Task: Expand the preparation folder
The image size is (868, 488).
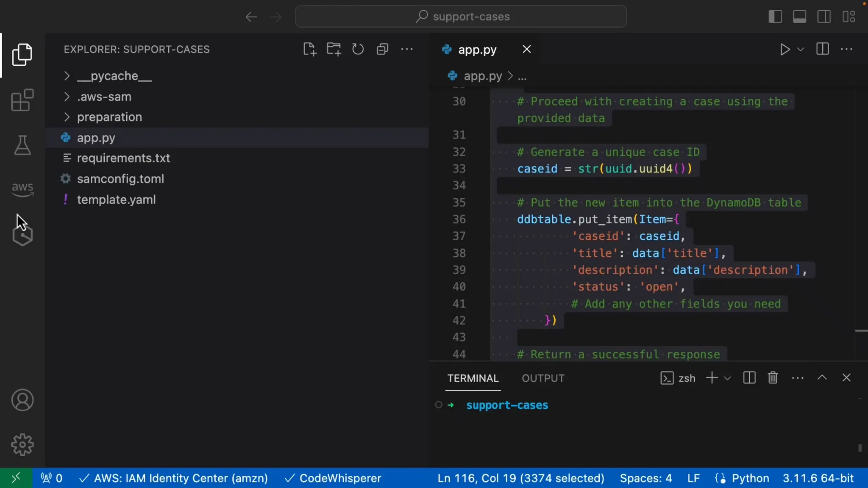Action: [x=109, y=117]
